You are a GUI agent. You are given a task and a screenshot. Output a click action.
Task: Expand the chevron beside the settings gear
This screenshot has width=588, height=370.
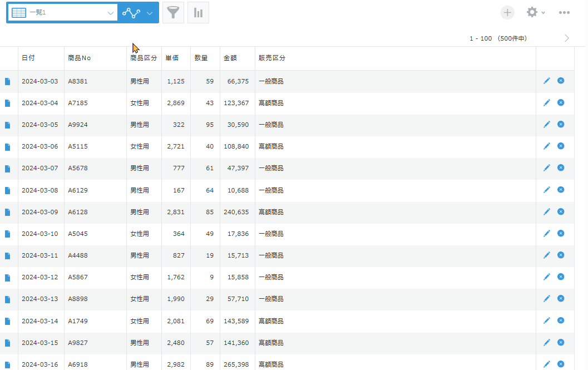click(543, 13)
